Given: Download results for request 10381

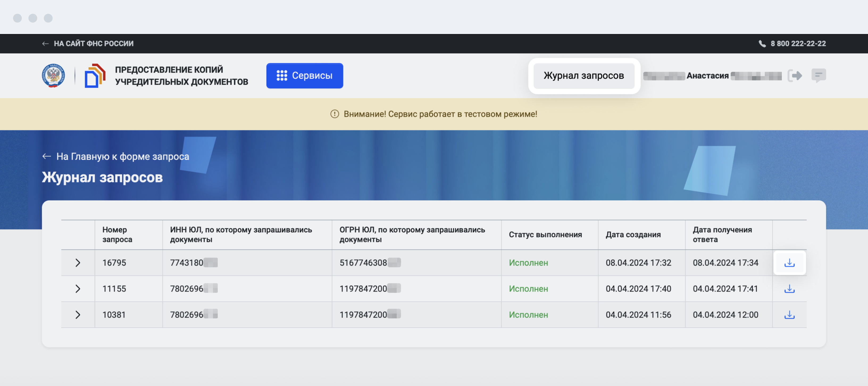Looking at the screenshot, I should [789, 314].
